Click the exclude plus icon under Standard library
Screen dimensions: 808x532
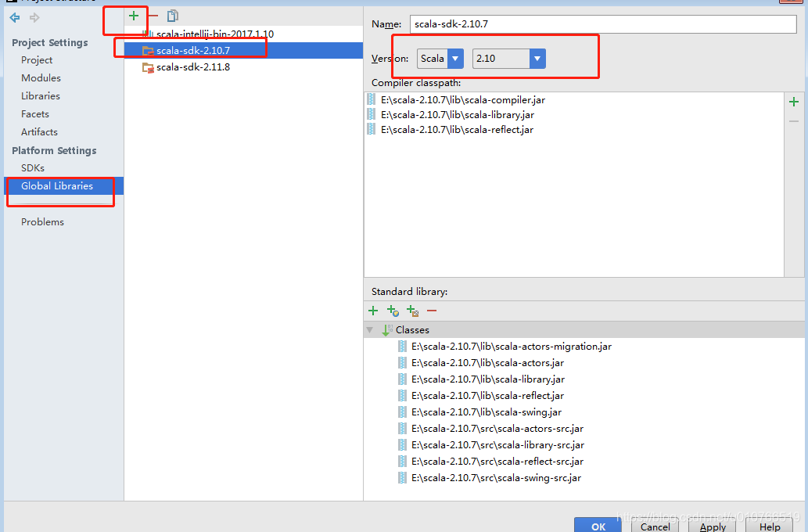point(412,311)
